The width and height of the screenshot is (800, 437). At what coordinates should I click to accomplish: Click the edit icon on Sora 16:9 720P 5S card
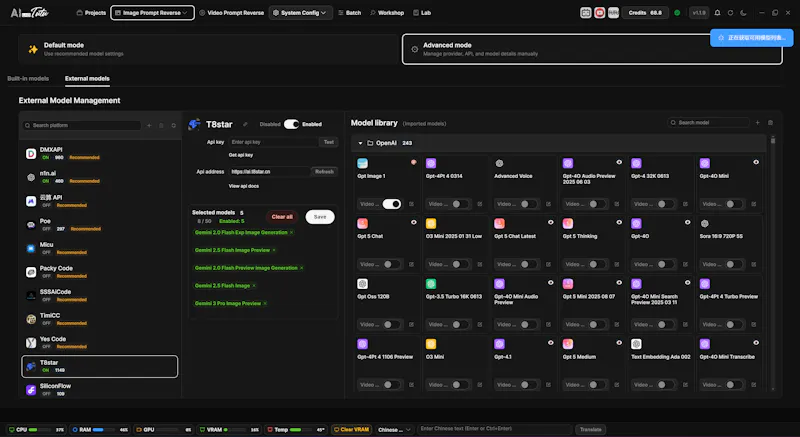pyautogui.click(x=754, y=264)
